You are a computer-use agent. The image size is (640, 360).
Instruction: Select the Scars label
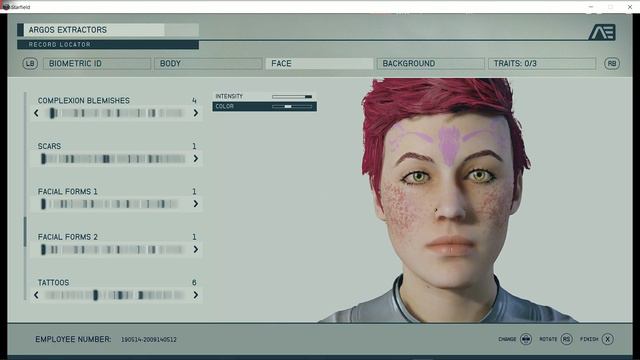(x=49, y=146)
